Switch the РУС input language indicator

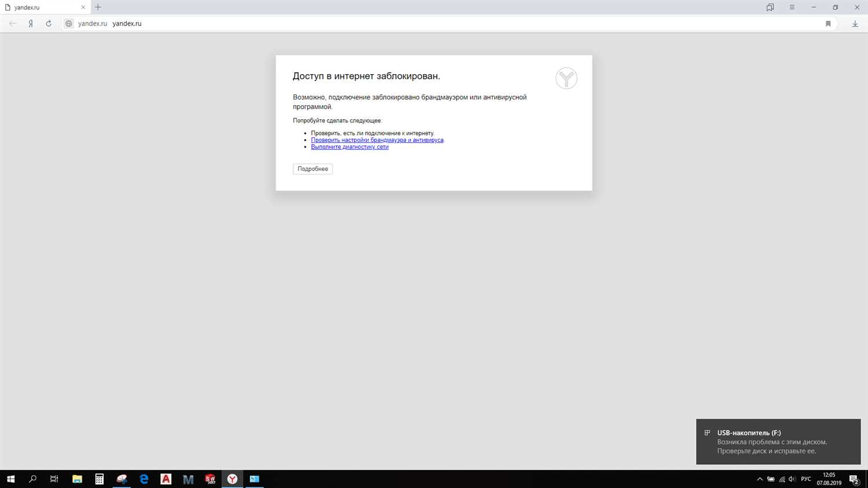pos(806,479)
